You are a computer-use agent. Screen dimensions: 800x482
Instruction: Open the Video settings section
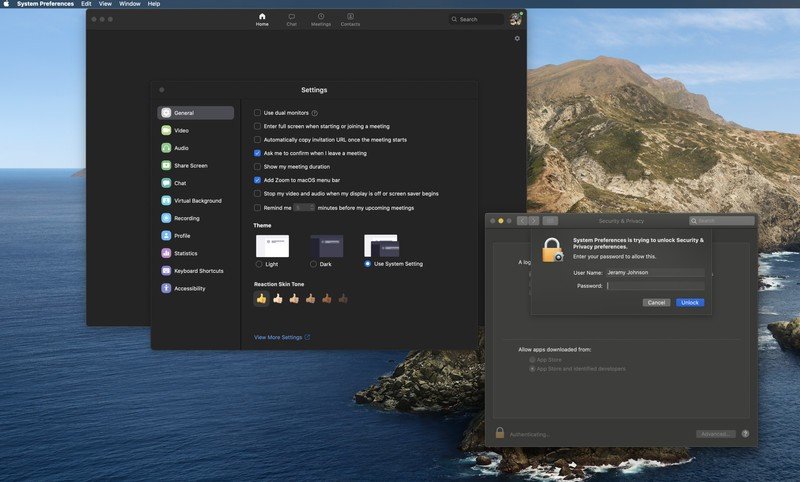pos(181,131)
